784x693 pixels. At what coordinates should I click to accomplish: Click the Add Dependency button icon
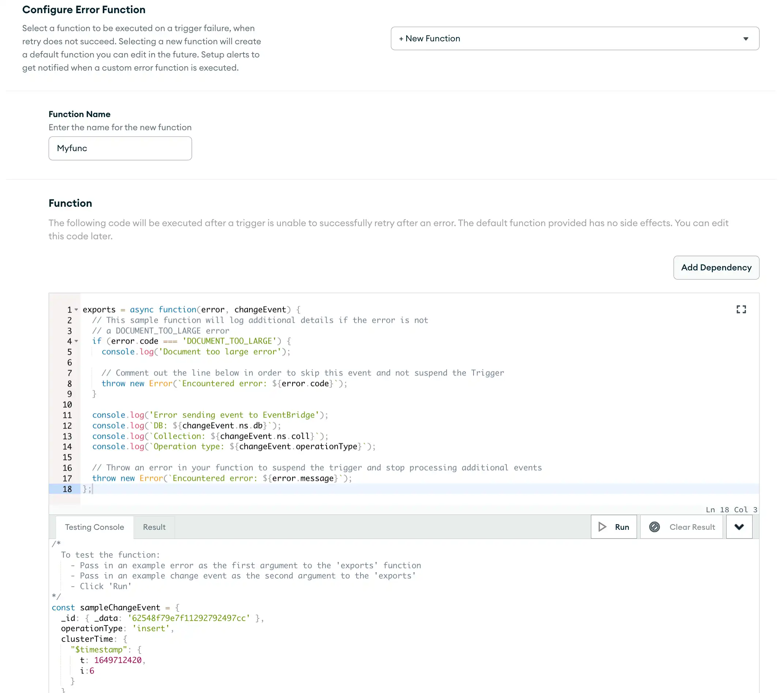[x=716, y=267]
